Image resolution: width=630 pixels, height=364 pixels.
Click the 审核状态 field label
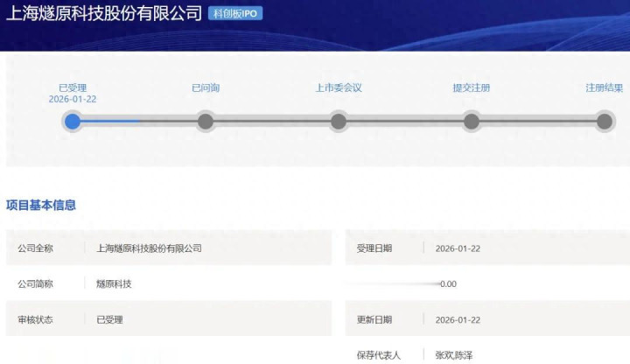tap(35, 319)
